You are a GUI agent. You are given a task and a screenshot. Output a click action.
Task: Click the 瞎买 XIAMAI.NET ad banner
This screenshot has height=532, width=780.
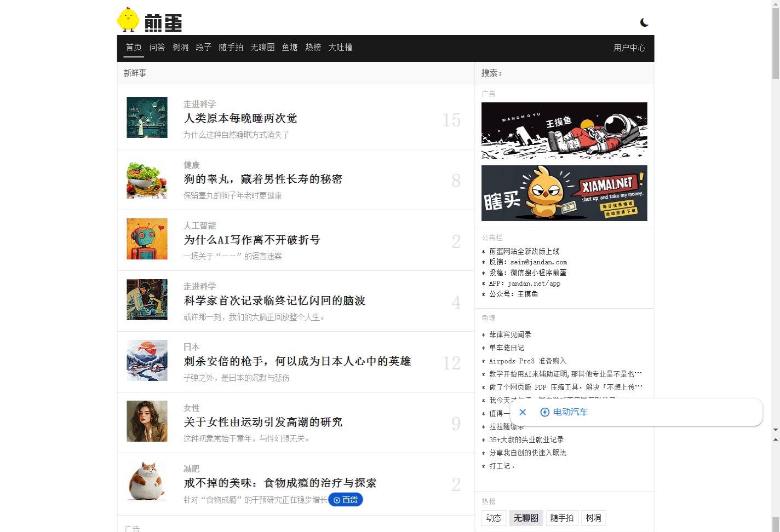(x=564, y=193)
